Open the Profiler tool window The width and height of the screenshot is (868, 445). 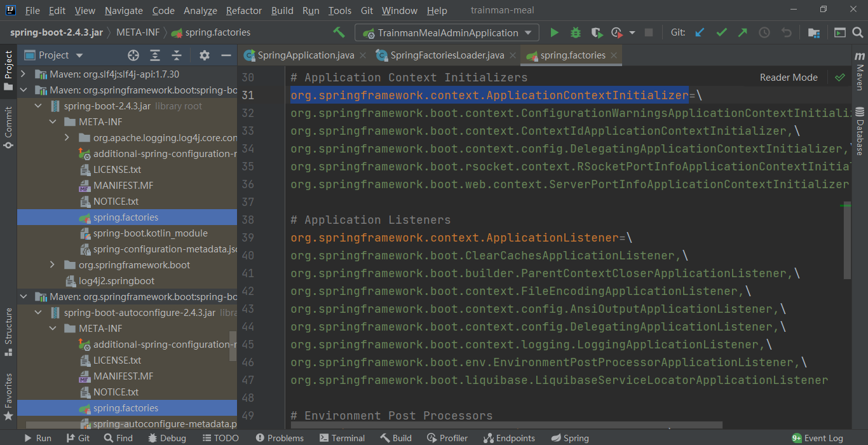447,438
